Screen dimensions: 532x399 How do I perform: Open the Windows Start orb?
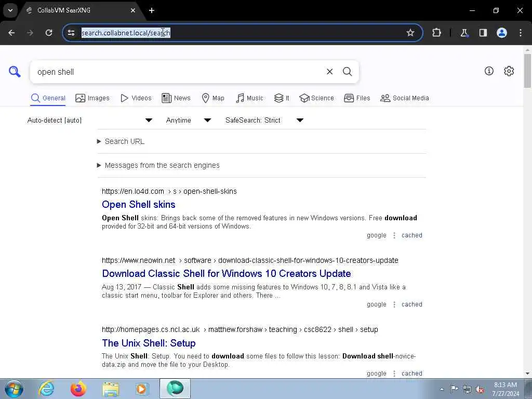(x=14, y=389)
